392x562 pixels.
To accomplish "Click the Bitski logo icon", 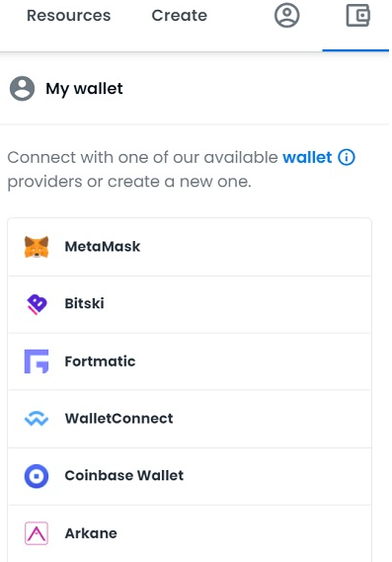I will pos(37,304).
